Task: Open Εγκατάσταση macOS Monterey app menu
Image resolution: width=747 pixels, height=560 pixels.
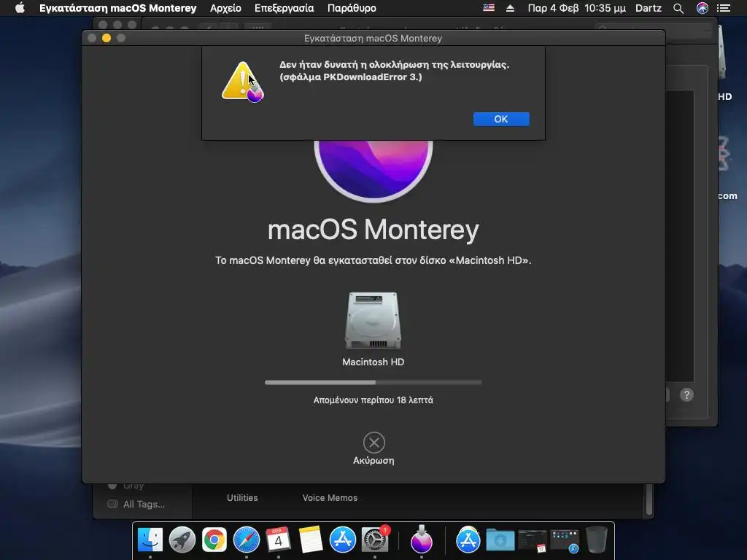Action: [117, 8]
